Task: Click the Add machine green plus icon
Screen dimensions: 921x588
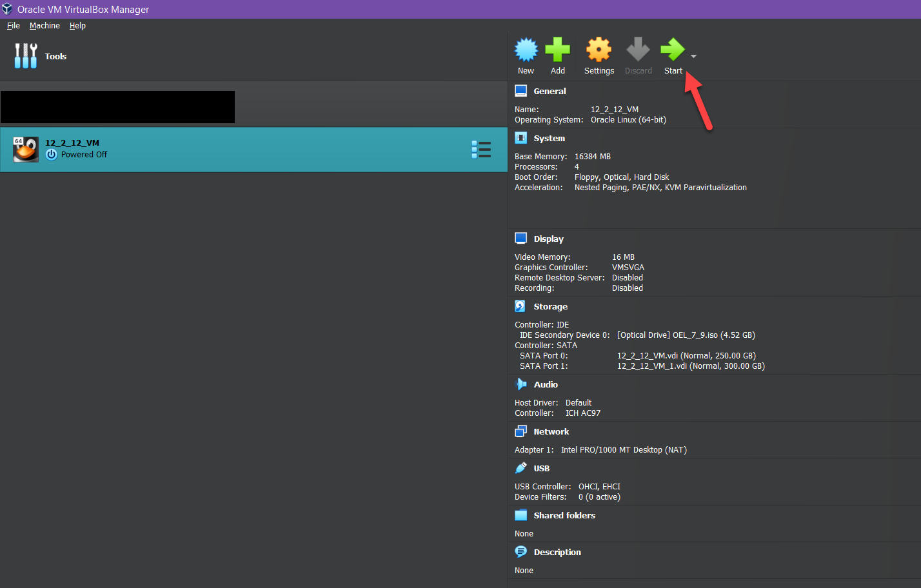Action: [558, 50]
